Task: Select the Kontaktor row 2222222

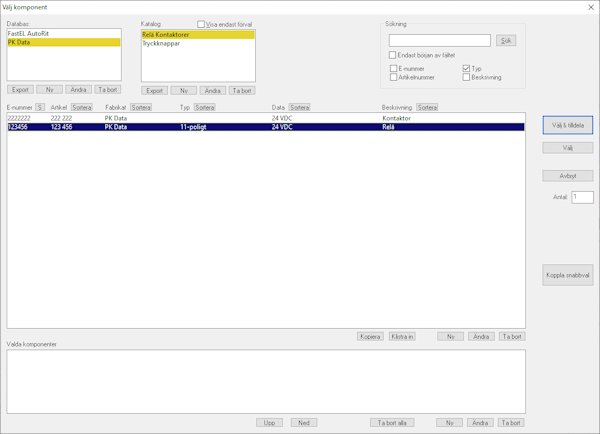Action: (266, 118)
